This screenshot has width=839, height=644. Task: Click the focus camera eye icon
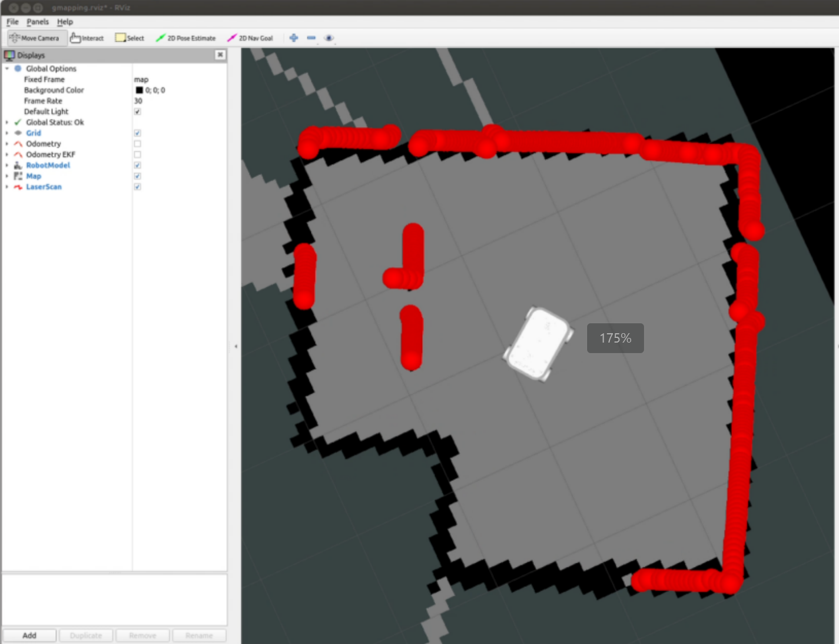pos(329,38)
